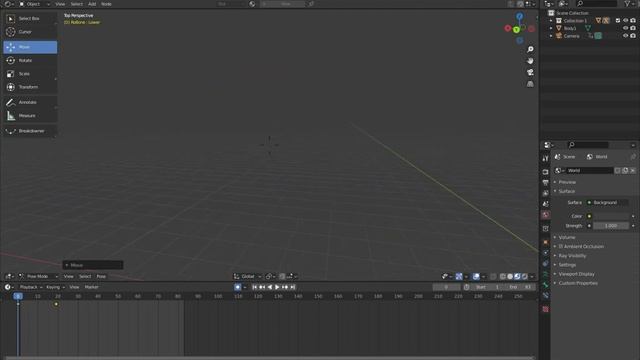This screenshot has height=360, width=640.
Task: Open the View Layer properties tab
Action: pos(545,193)
